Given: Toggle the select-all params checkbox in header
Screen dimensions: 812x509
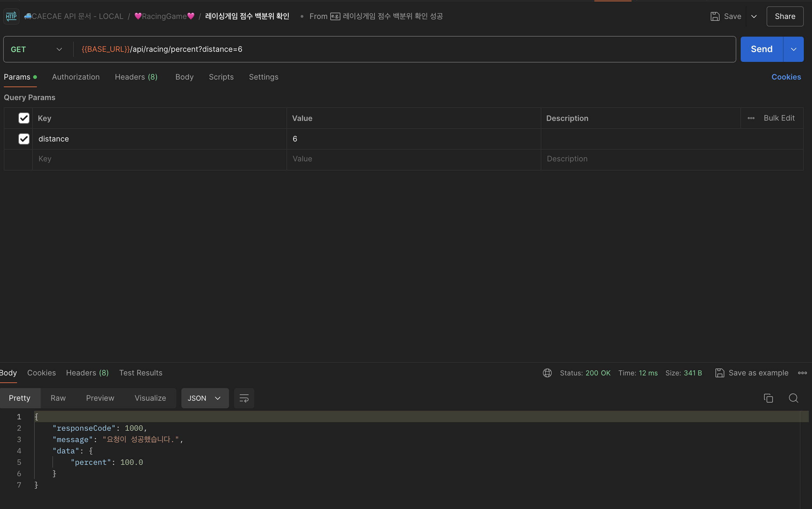Looking at the screenshot, I should pyautogui.click(x=24, y=118).
